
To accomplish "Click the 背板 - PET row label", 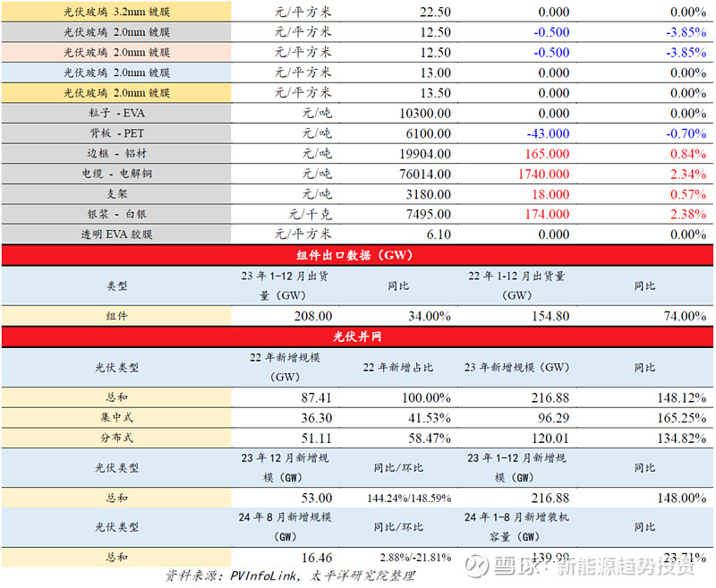I will point(116,133).
